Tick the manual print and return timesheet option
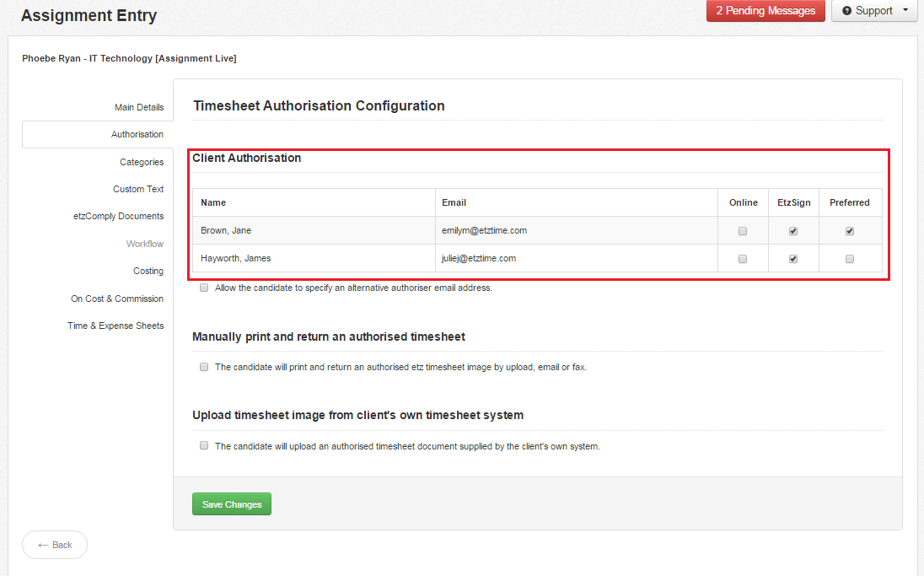 204,367
